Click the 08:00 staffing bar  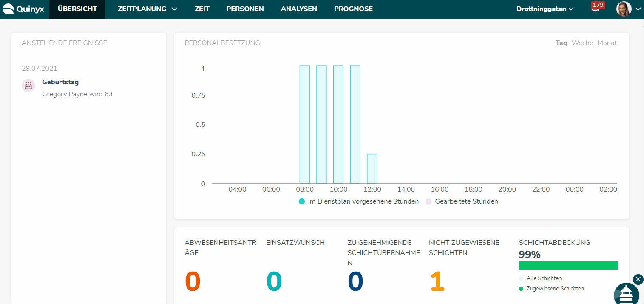click(305, 124)
